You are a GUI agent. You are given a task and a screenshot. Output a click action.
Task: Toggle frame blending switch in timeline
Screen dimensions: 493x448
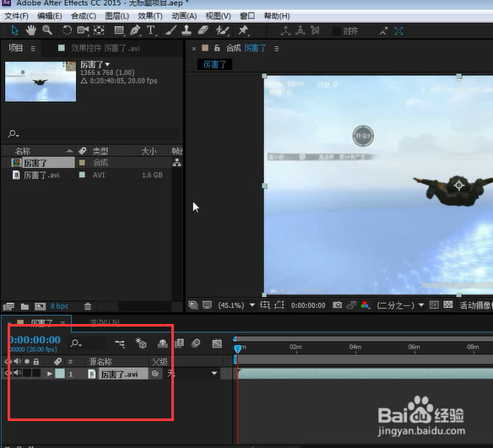pos(179,343)
